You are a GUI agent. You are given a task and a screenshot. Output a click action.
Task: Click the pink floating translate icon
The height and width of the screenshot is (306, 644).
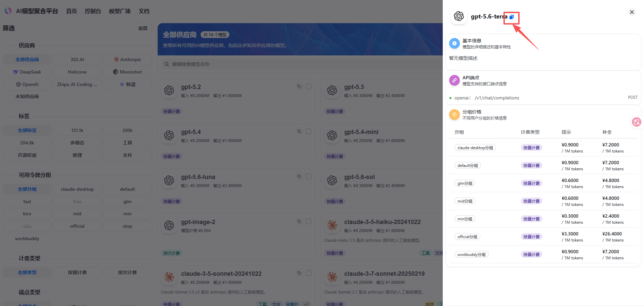point(636,122)
